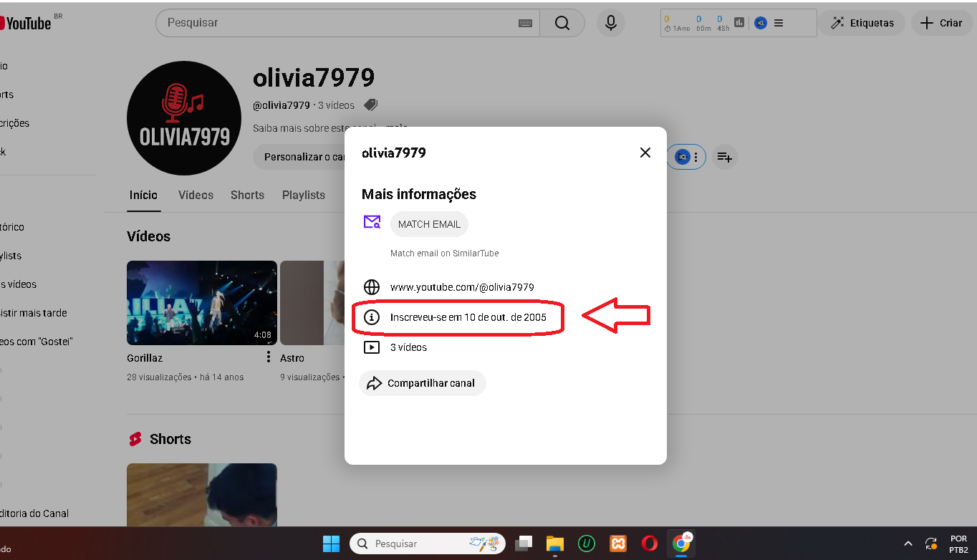Open the Gorillaz video title link

coord(145,358)
